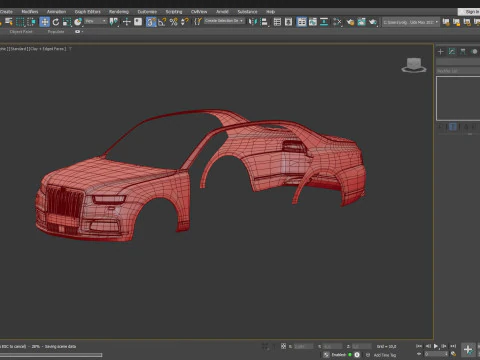Click the ribbon eye visibility toggle
This screenshot has width=480, height=360.
(78, 32)
